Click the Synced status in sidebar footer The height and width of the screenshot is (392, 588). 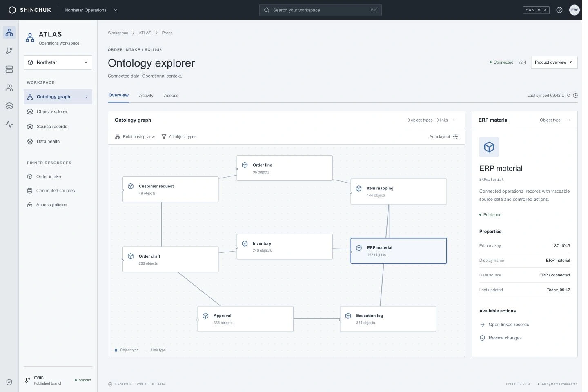83,380
